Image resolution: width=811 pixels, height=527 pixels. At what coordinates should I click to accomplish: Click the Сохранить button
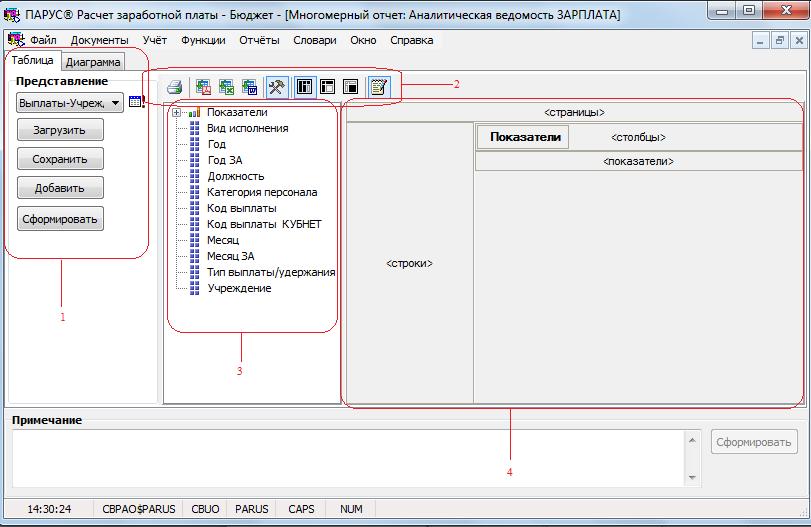tap(60, 159)
